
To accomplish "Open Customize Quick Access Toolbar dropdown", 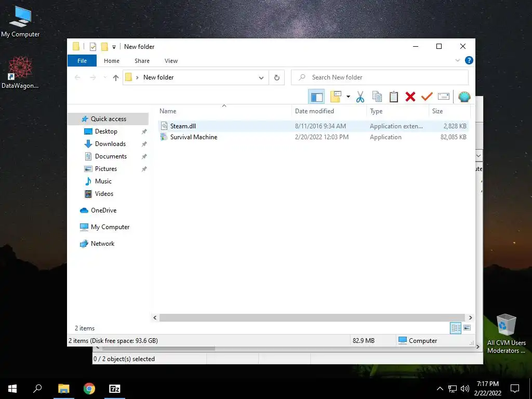I will [114, 47].
